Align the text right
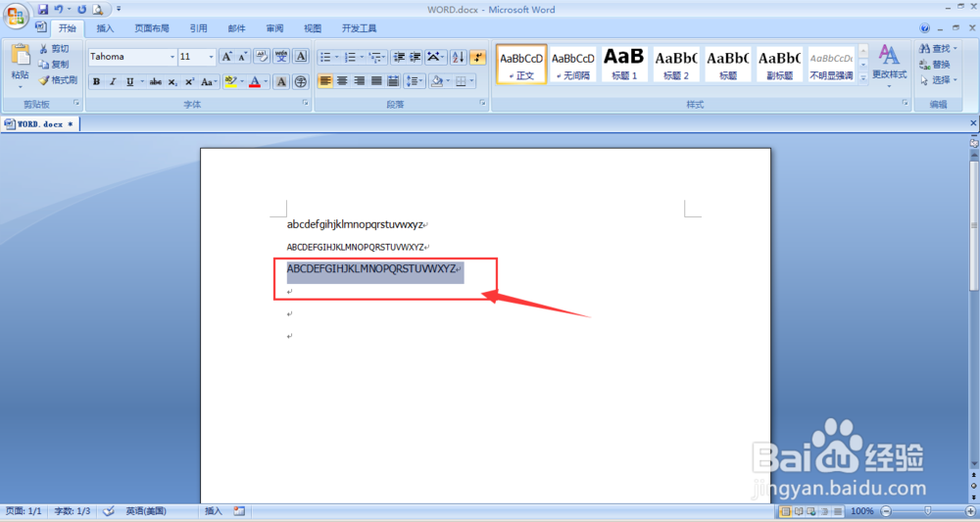 359,81
